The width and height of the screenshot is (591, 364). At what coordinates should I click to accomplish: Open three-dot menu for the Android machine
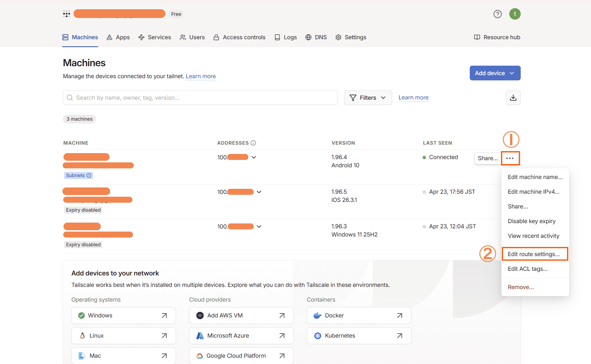pos(510,158)
